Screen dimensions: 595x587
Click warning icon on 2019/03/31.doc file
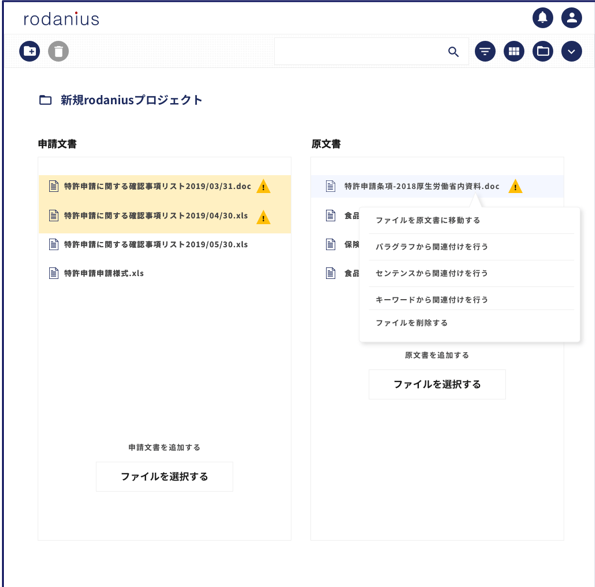[x=263, y=187]
